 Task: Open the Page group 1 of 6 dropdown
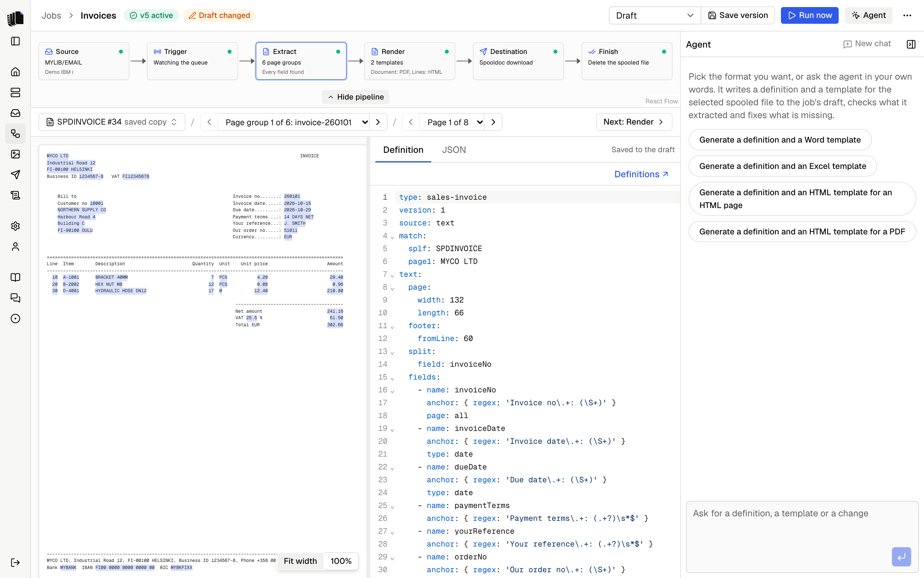(293, 122)
